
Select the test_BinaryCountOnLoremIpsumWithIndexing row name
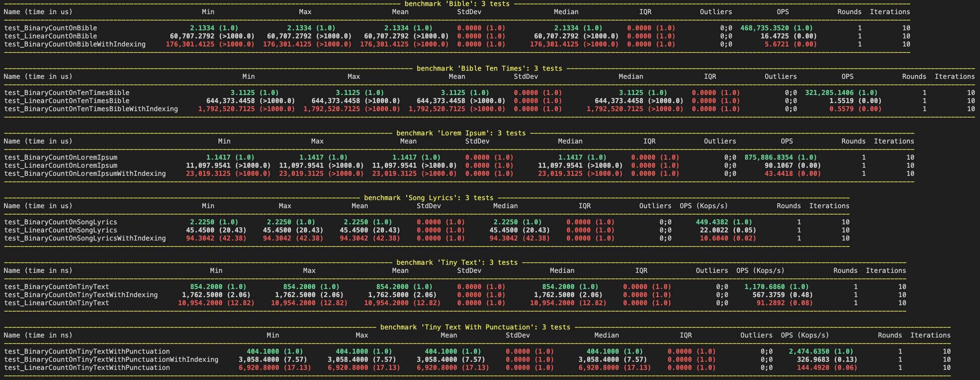pos(85,174)
